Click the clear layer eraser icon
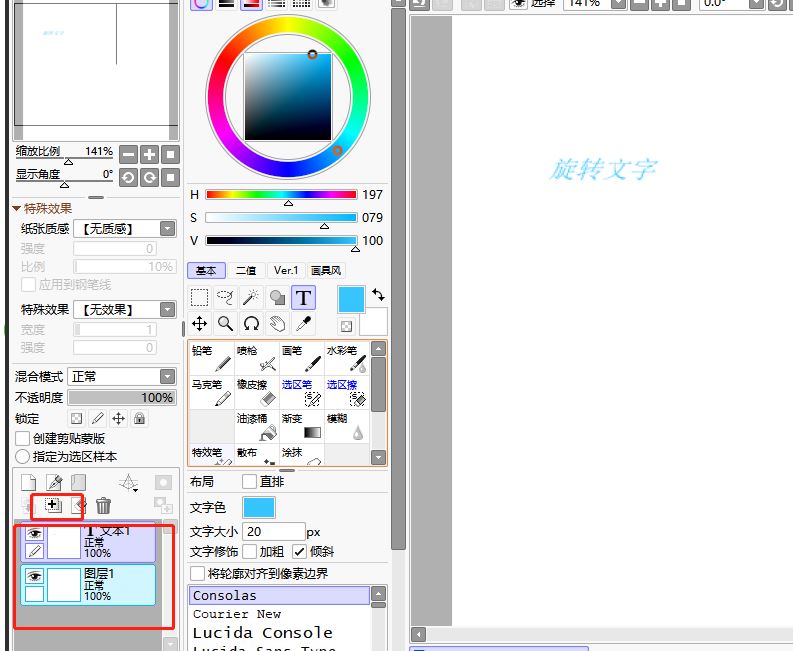793x651 pixels. coord(78,505)
